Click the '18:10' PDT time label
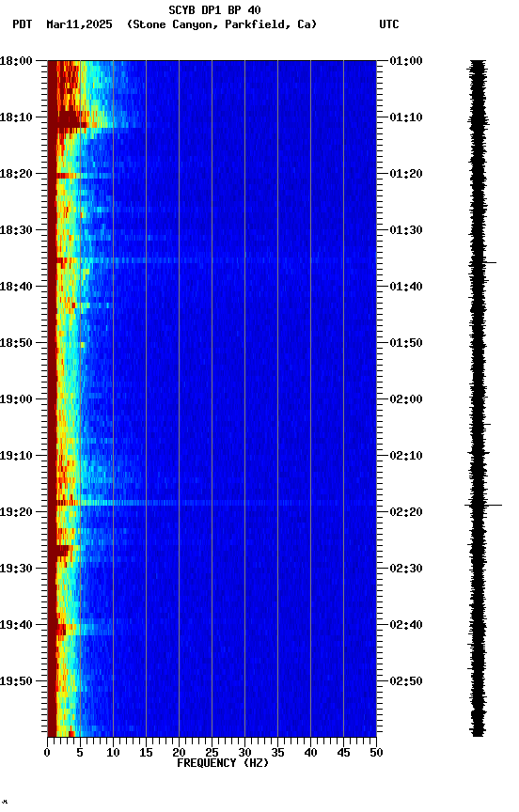 [x=16, y=117]
